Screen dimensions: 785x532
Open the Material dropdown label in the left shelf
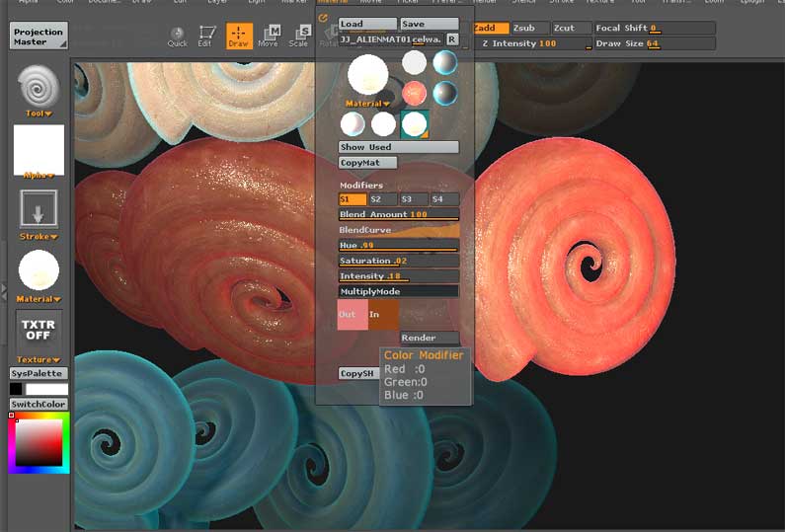(x=39, y=299)
